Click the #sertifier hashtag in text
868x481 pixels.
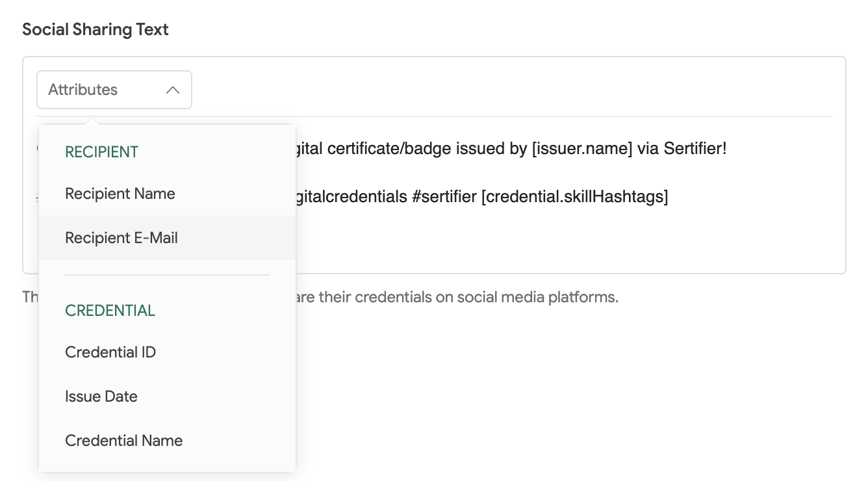444,197
